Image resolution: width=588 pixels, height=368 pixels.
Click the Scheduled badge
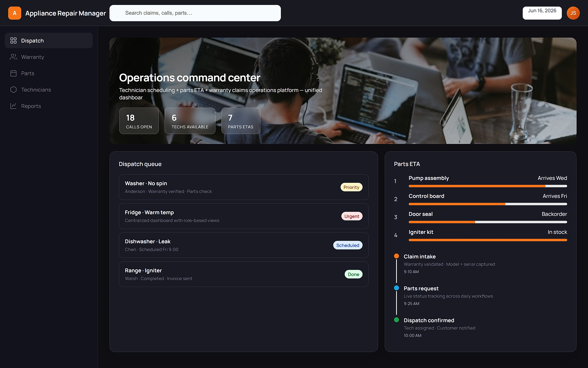click(x=347, y=245)
